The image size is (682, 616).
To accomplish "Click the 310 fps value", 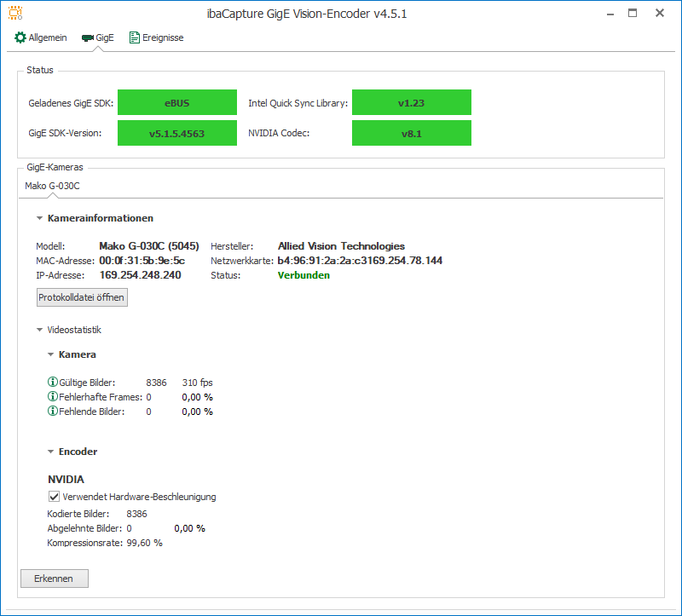I will (198, 383).
